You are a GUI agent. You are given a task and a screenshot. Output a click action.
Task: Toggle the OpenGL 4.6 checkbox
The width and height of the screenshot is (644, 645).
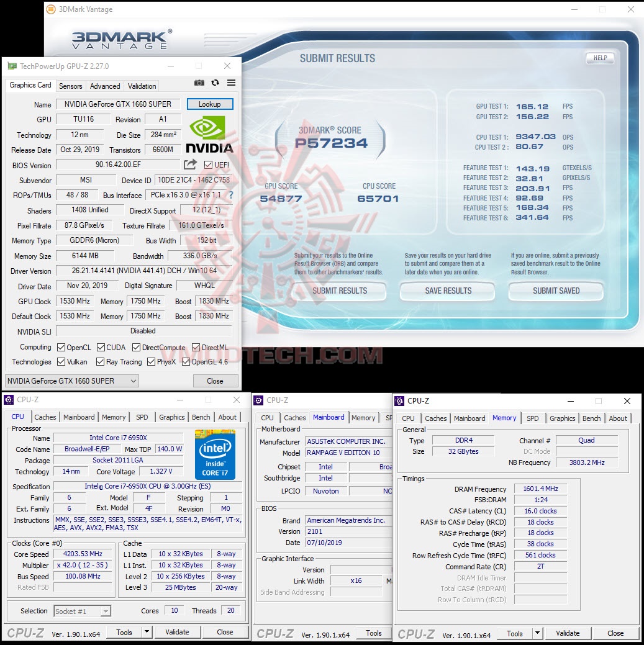point(186,361)
